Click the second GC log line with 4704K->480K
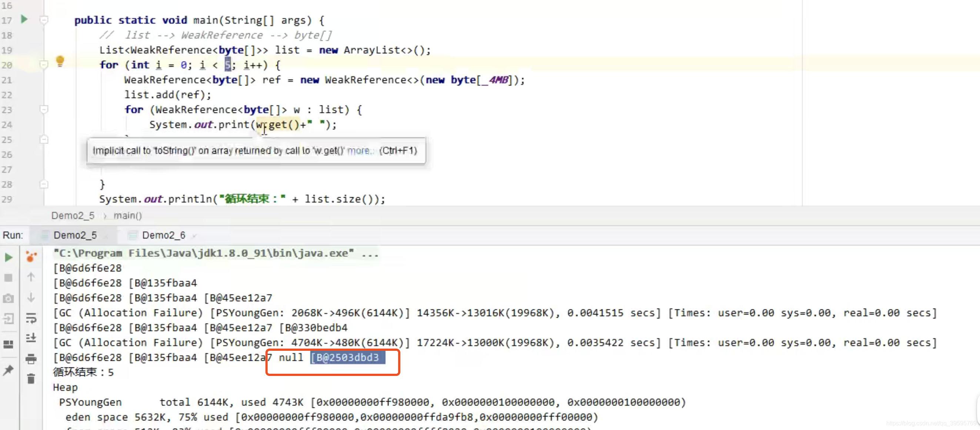This screenshot has width=980, height=430. [495, 343]
